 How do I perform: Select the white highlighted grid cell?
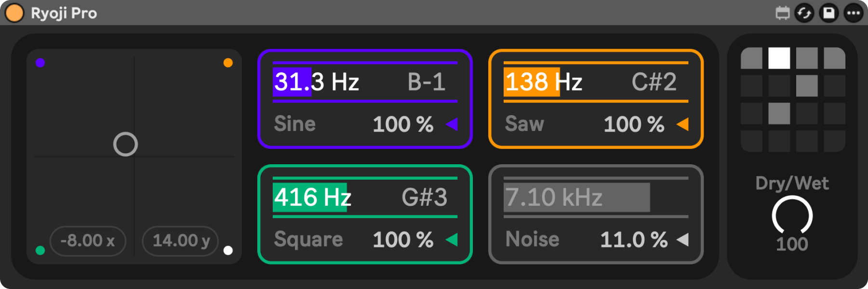pyautogui.click(x=779, y=58)
